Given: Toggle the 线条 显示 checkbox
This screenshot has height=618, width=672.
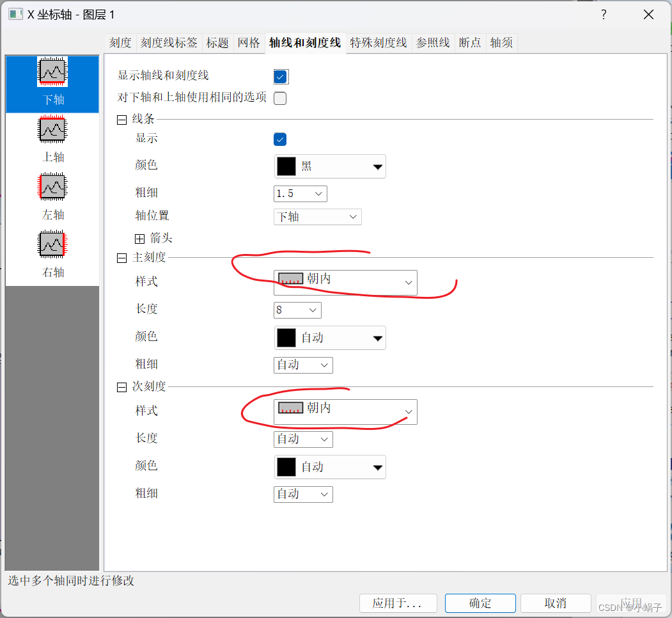Looking at the screenshot, I should 280,139.
